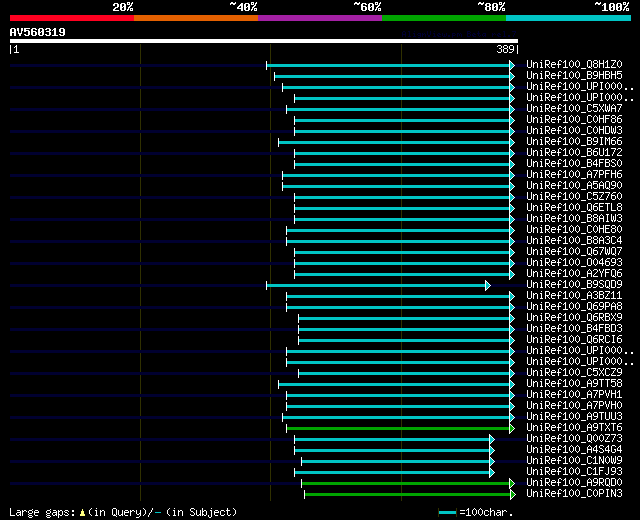Click the shorter cyan alignment bar for B9SQD9
Screen dimensions: 640x520
376,286
